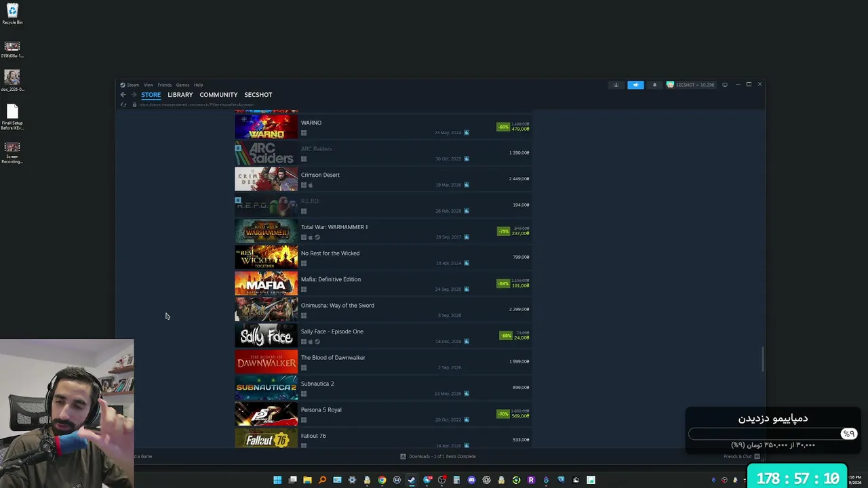The height and width of the screenshot is (488, 868).
Task: Click the Steam store URL address bar
Action: coord(197,104)
